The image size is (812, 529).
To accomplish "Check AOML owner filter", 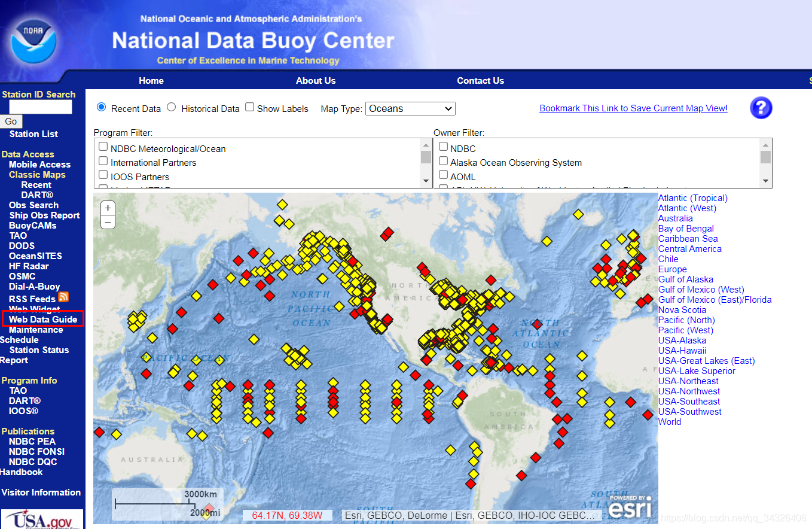I will pyautogui.click(x=443, y=175).
